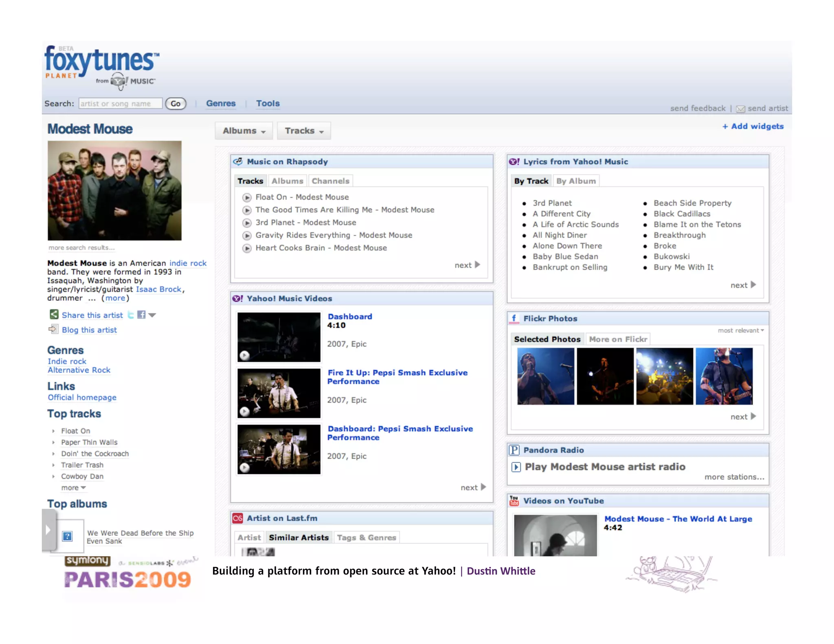The height and width of the screenshot is (644, 834).
Task: Open Isaac Brock link
Action: click(x=158, y=289)
